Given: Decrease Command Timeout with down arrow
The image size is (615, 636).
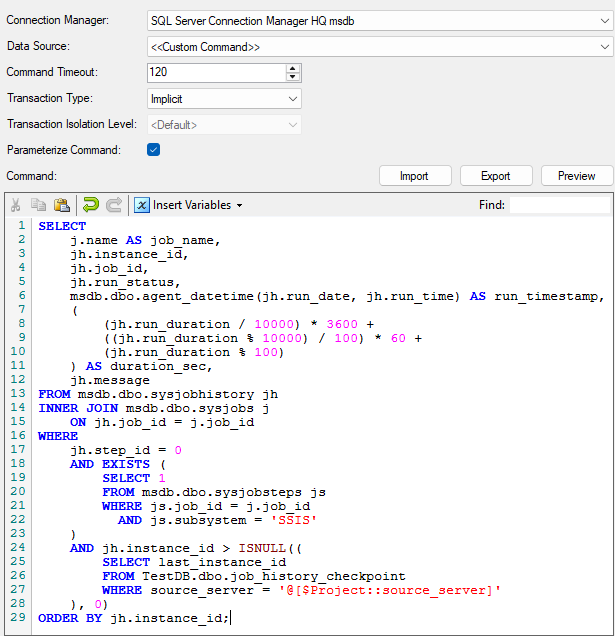Looking at the screenshot, I should pos(292,77).
